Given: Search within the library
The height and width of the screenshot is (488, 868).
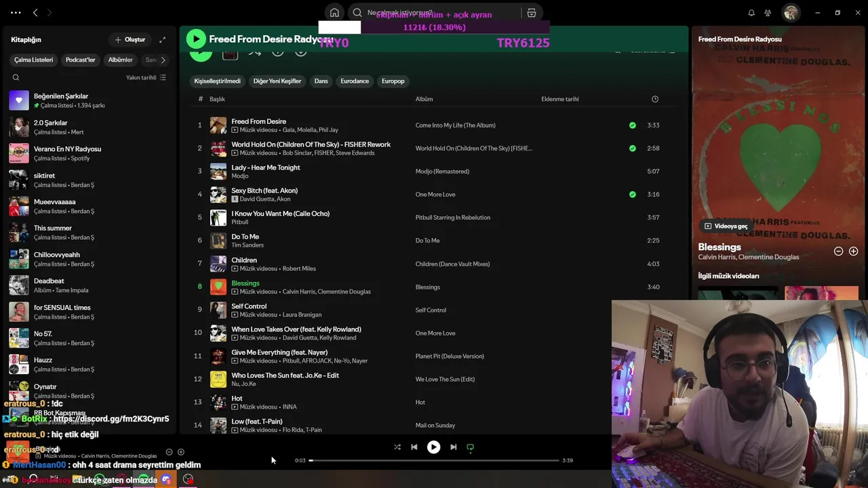Looking at the screenshot, I should click(x=16, y=78).
